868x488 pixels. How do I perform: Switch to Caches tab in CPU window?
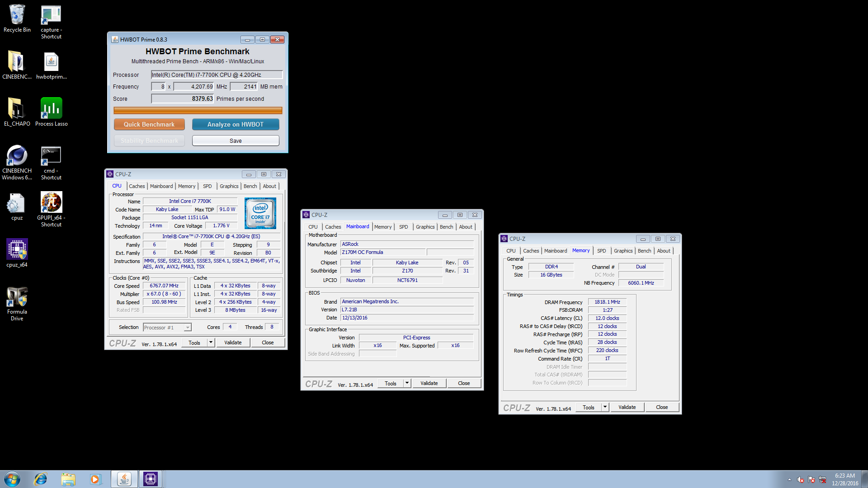pyautogui.click(x=137, y=186)
